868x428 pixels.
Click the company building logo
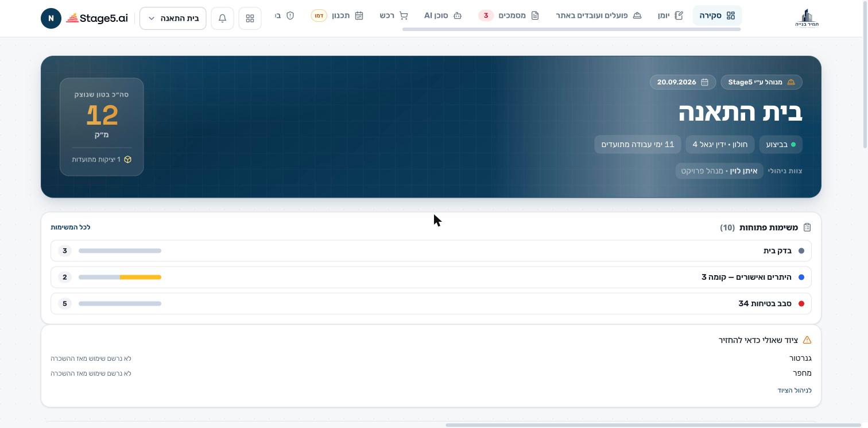[x=807, y=18]
